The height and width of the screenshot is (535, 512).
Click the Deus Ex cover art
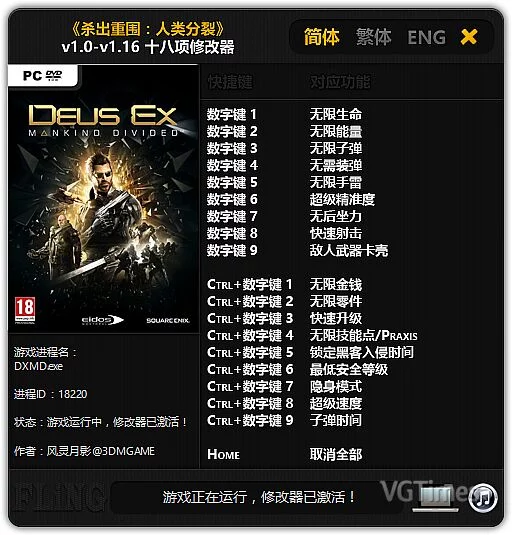104,199
